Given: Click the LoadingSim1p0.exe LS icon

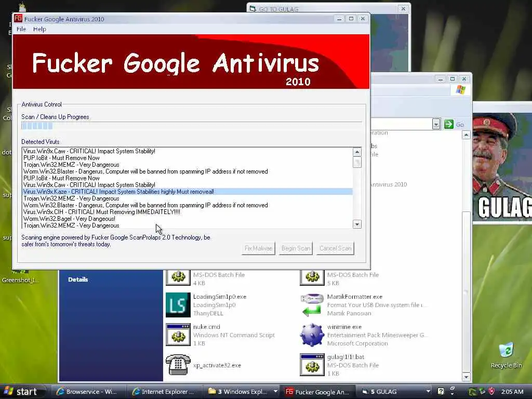Looking at the screenshot, I should click(178, 304).
